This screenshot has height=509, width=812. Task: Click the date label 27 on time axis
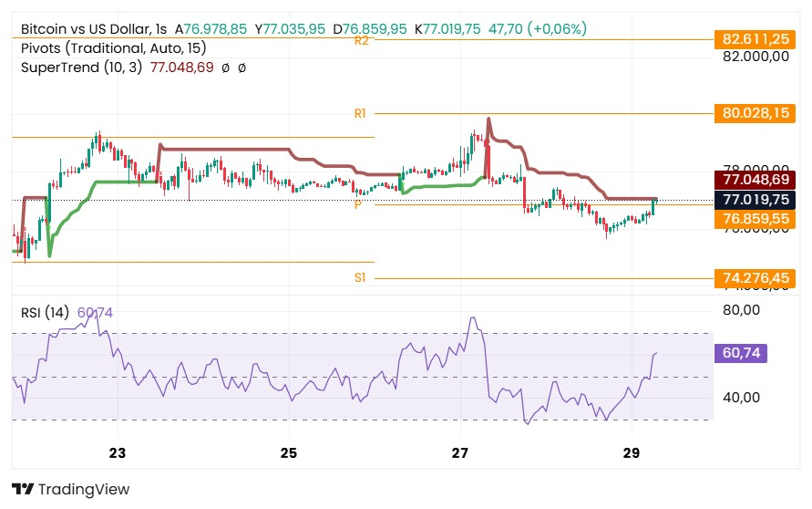[460, 453]
